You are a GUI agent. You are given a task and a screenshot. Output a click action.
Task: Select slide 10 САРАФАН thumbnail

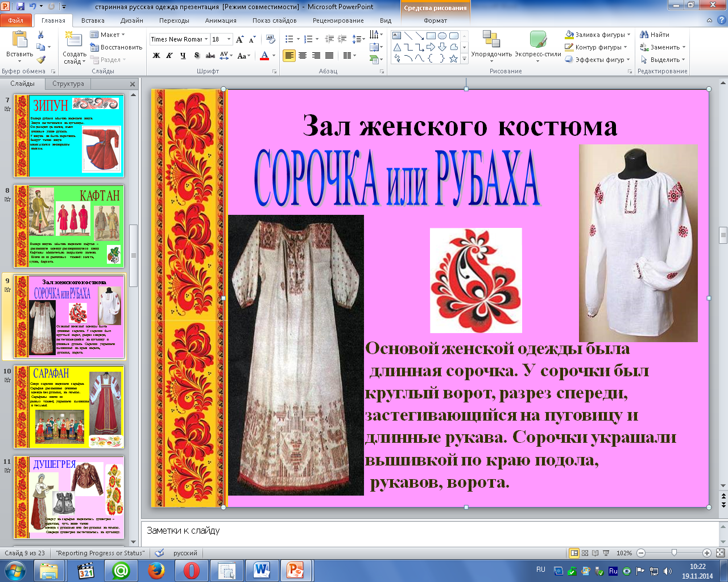tap(68, 407)
